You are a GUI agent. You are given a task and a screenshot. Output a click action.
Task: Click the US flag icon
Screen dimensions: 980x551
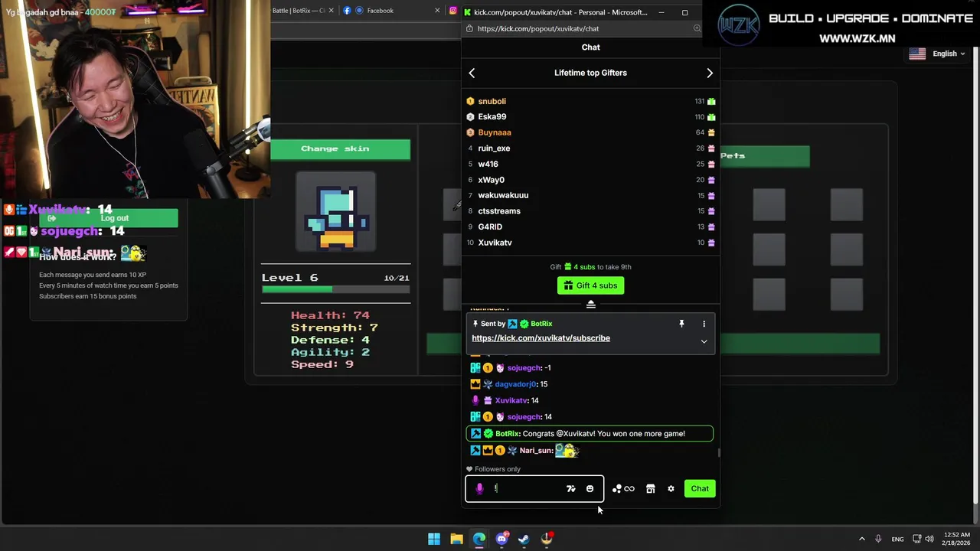(x=917, y=54)
